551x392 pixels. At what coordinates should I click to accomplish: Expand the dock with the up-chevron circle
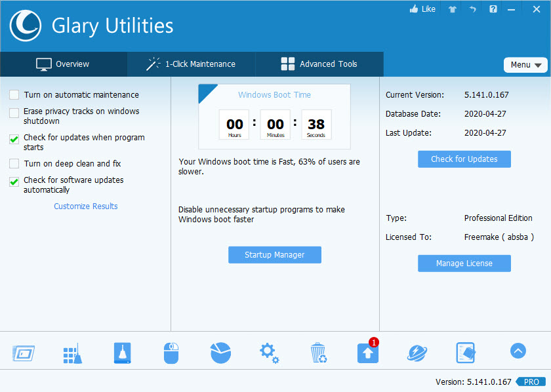(x=518, y=351)
